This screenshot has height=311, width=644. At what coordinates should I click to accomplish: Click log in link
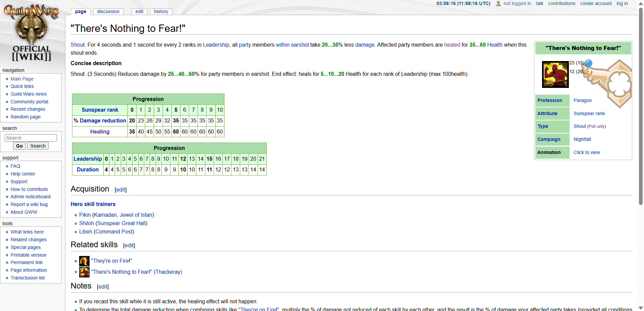(x=622, y=3)
